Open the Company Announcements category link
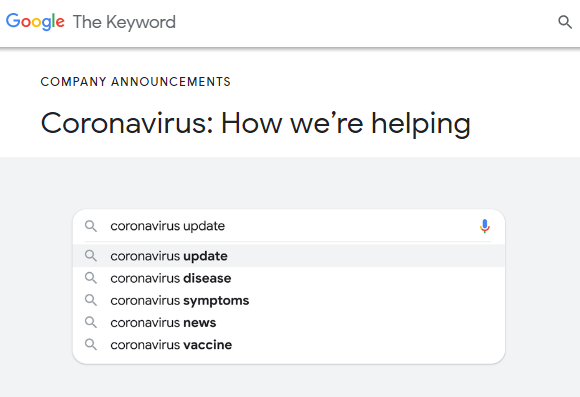 (136, 82)
